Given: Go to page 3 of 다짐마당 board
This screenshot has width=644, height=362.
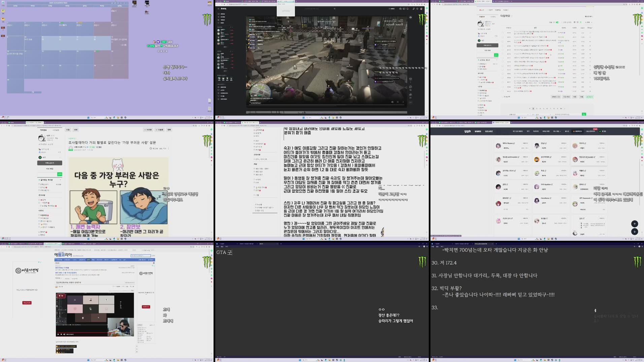Looking at the screenshot, I should 537,108.
